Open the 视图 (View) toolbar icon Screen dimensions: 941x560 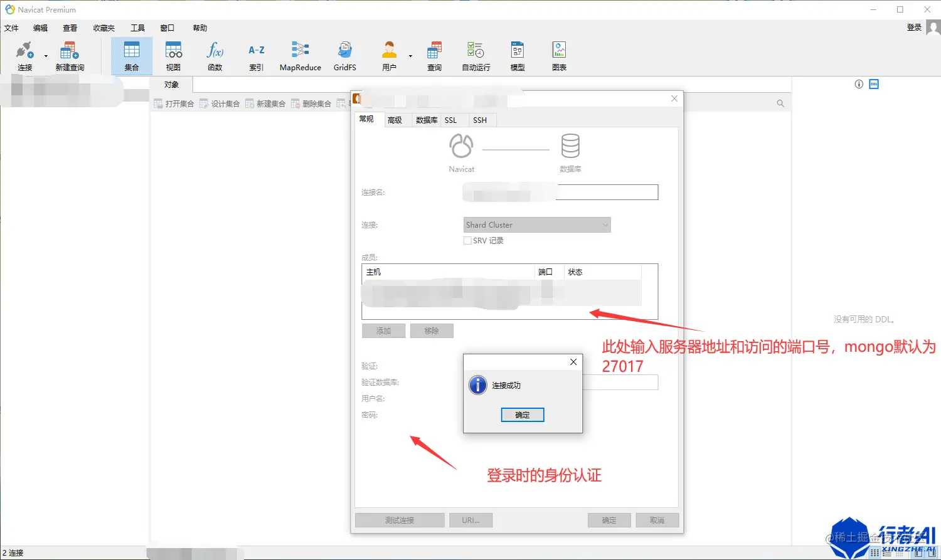[x=173, y=56]
